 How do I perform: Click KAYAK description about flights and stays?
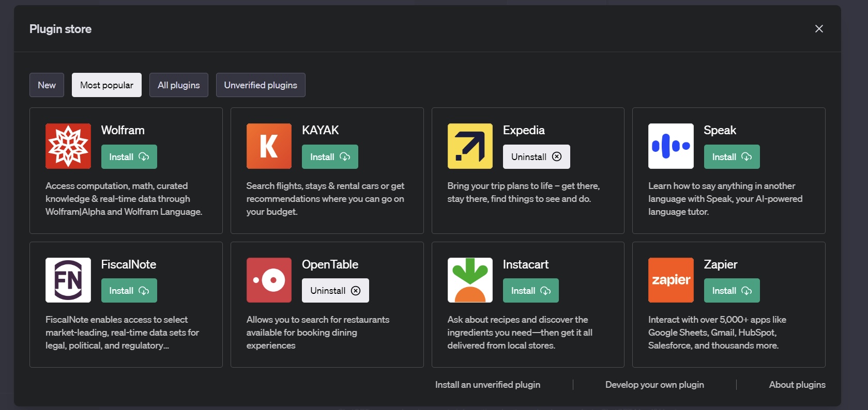(x=326, y=199)
